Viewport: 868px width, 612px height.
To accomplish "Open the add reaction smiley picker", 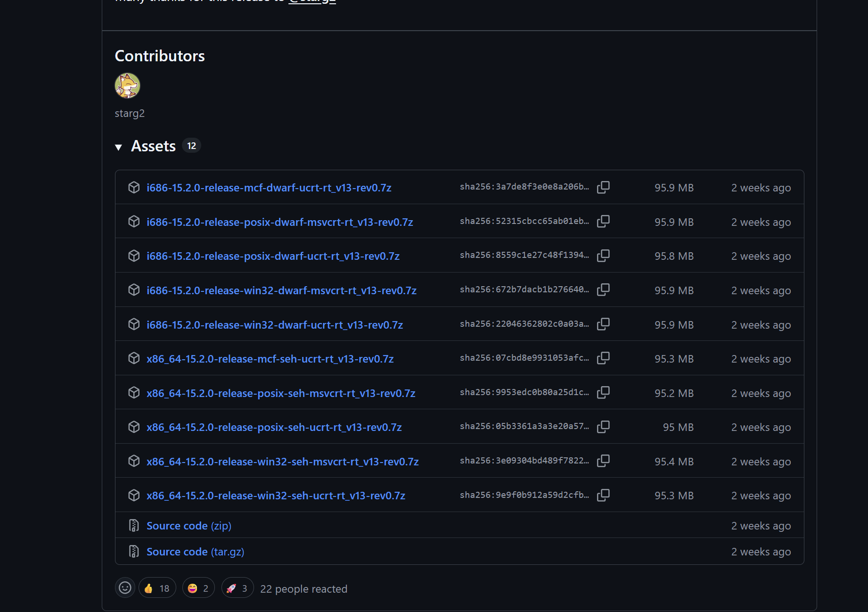I will (125, 588).
